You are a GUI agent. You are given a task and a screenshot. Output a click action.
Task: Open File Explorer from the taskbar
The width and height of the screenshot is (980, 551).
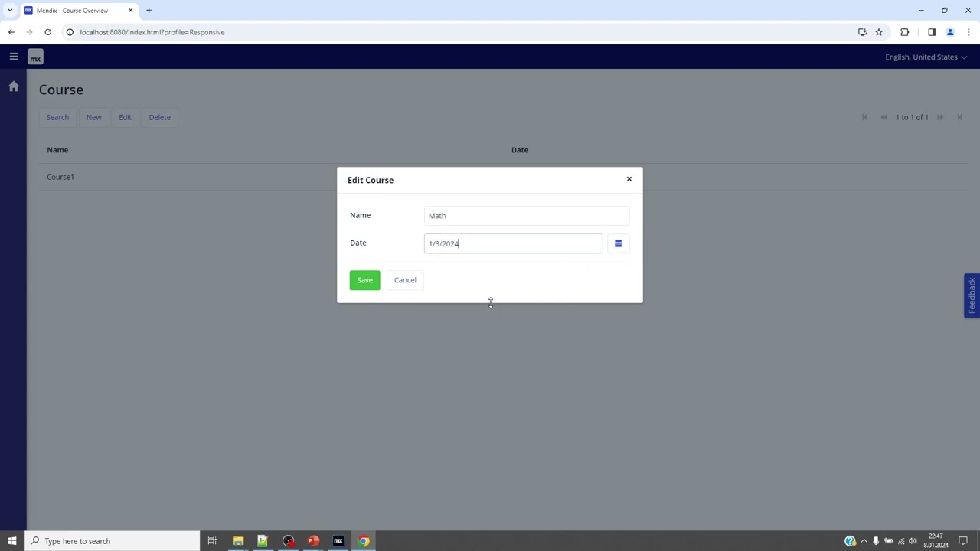tap(238, 541)
